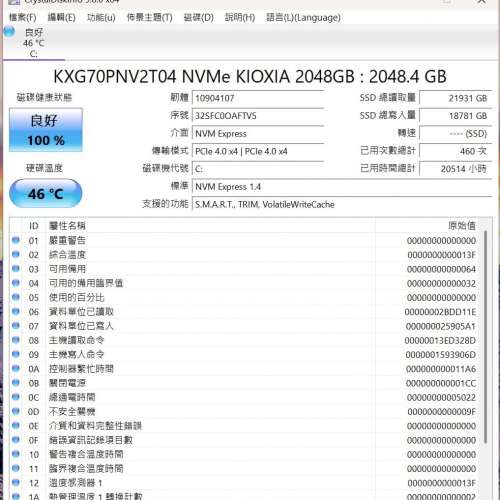Click the status dot for attribute 08

coord(16,340)
